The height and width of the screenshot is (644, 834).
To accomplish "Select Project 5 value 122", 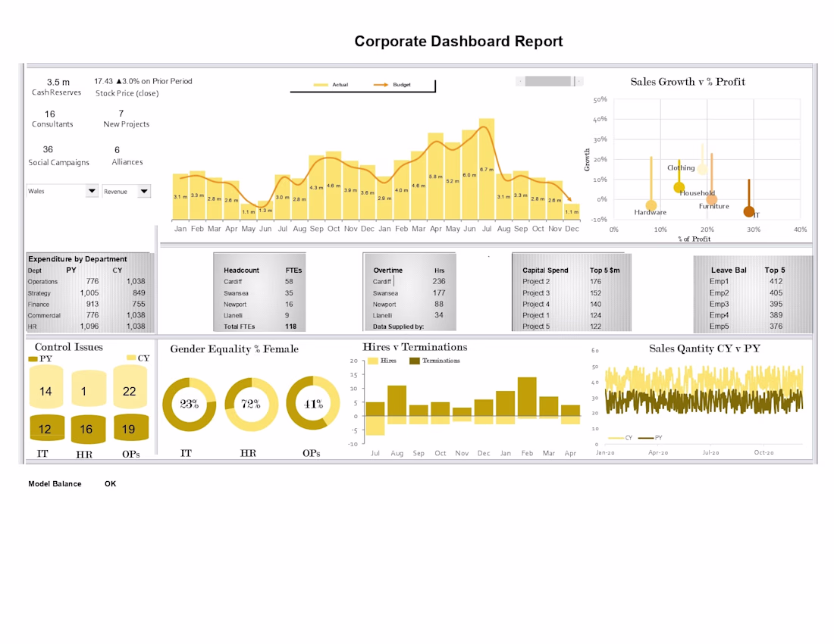I will point(596,327).
